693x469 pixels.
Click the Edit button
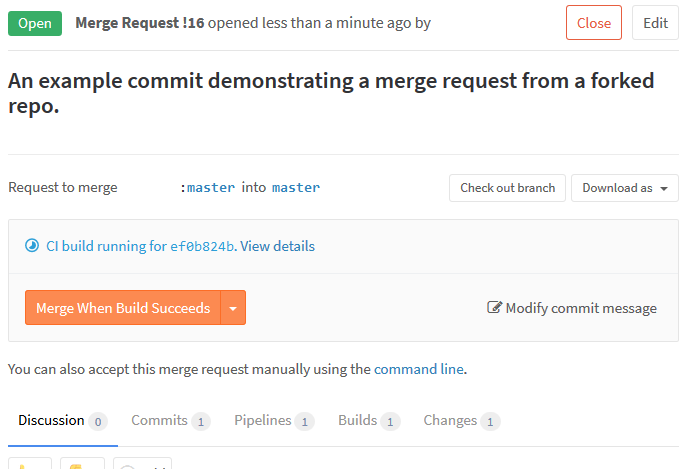coord(655,23)
